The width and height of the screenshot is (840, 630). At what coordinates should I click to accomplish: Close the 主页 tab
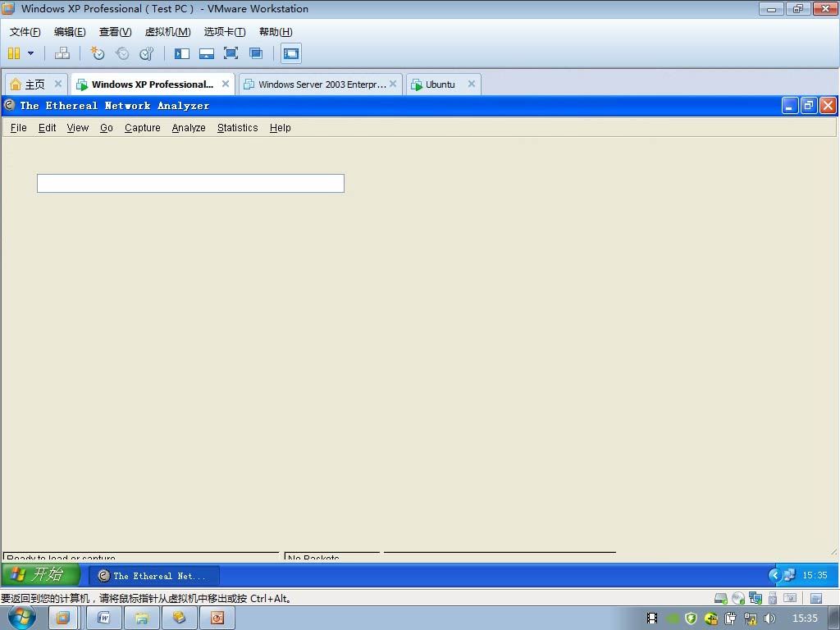tap(58, 84)
